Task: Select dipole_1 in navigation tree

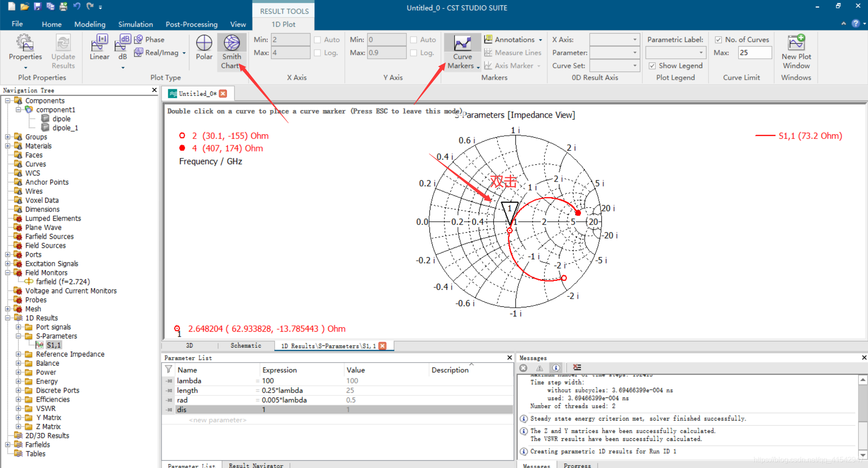Action: [x=65, y=128]
